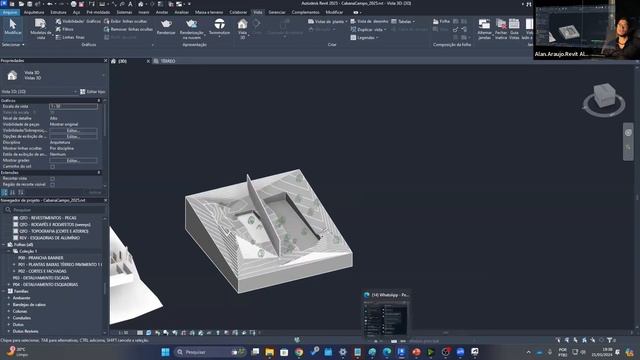This screenshot has width=640, height=360.
Task: Click the Renderizar teapot icon
Action: (166, 27)
